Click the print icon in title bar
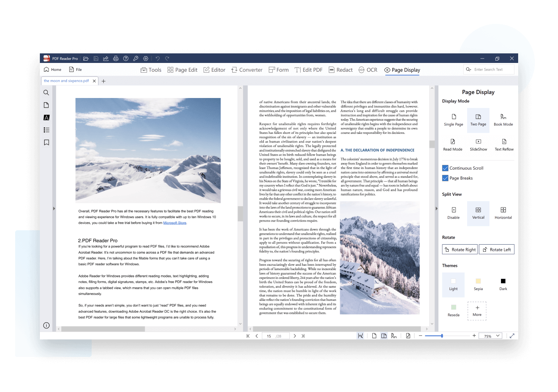This screenshot has width=558, height=392. tap(116, 59)
